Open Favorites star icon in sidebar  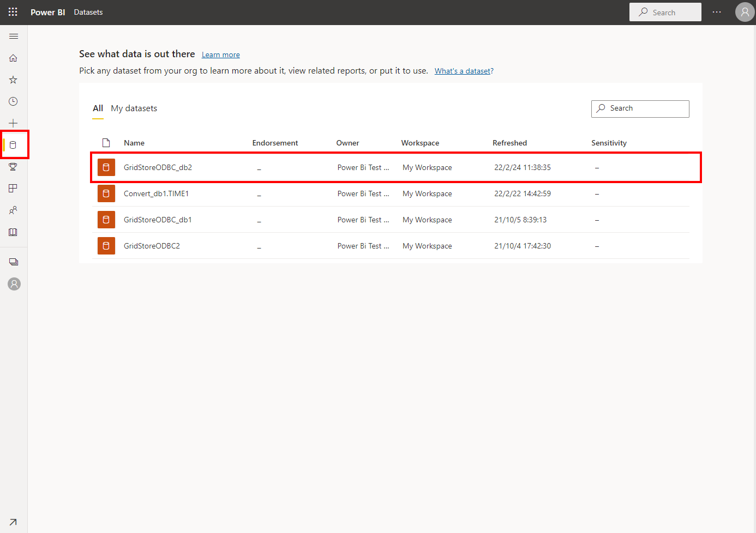point(14,80)
